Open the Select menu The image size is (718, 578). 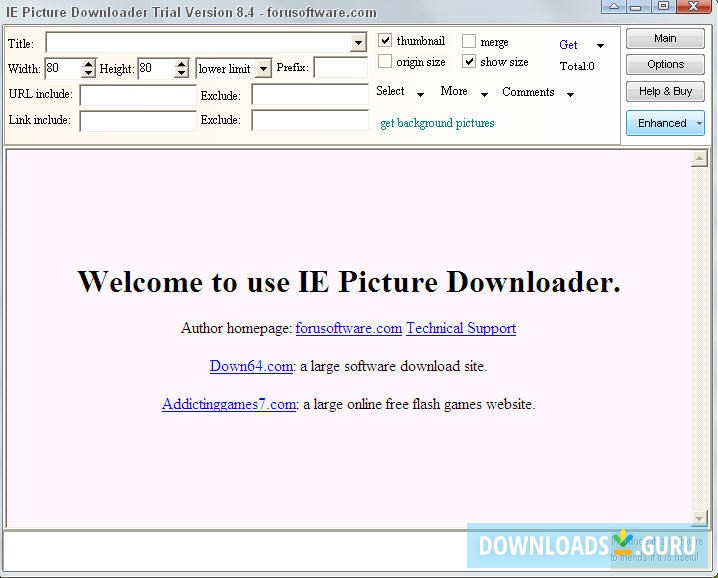[390, 91]
